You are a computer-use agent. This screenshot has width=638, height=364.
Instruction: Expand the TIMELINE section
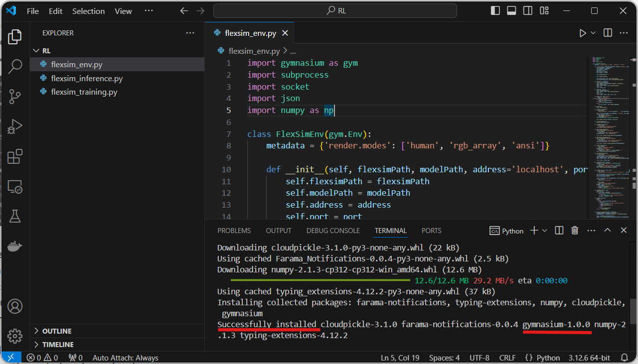58,345
